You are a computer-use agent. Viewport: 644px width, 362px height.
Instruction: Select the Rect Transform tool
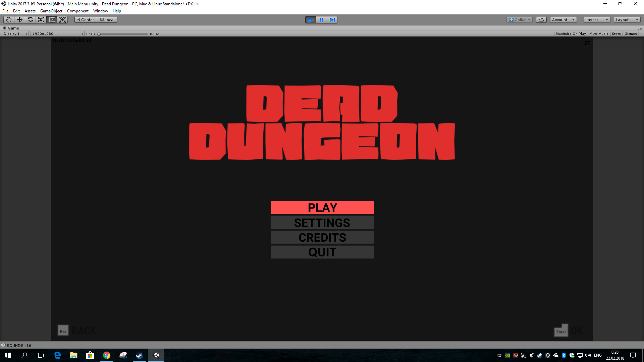(52, 20)
